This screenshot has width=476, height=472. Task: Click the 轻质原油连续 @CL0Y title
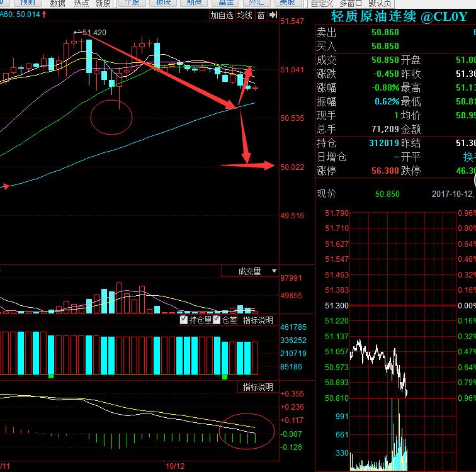399,16
